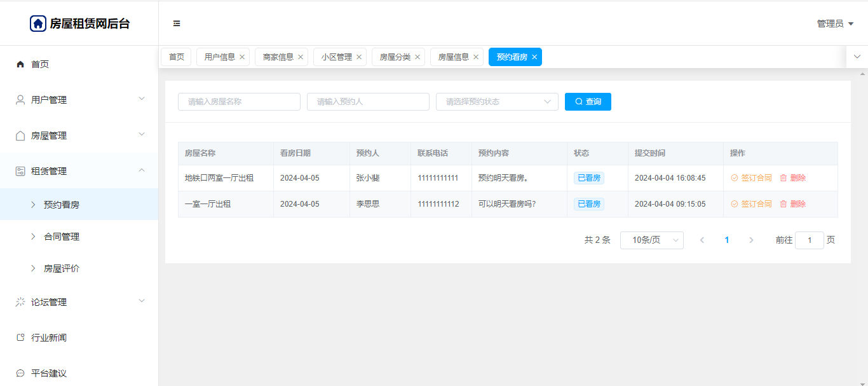Switch to the 小区管理 tab
Screen dimensions: 868x386
(336, 57)
